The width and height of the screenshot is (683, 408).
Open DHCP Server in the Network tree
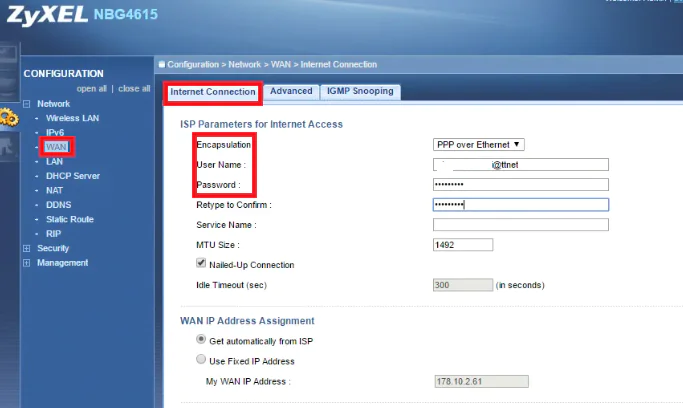coord(73,176)
